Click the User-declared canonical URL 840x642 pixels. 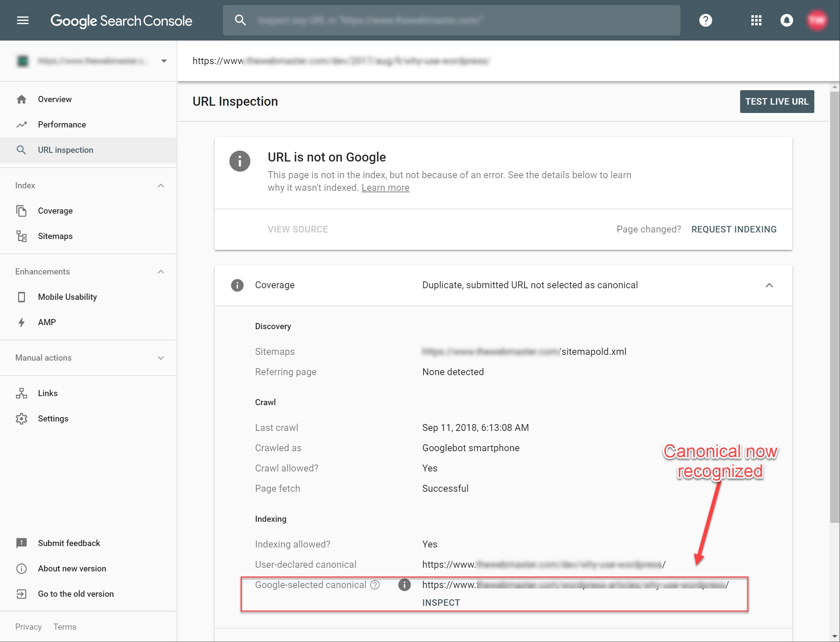(x=544, y=565)
